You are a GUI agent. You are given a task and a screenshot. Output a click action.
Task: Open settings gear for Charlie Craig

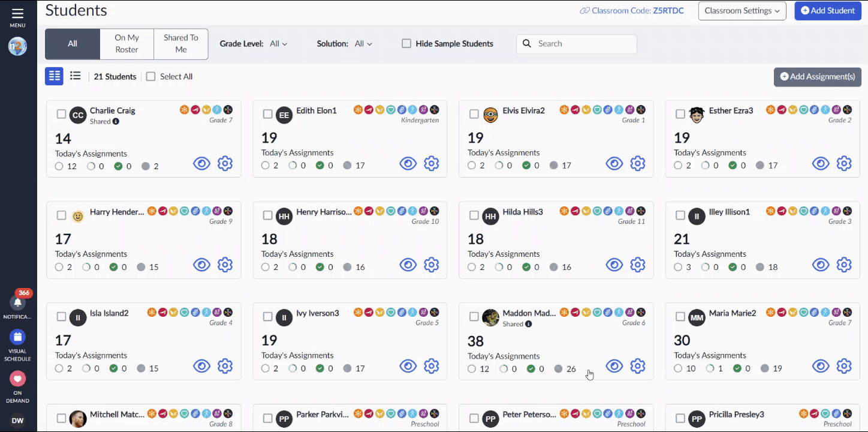click(x=225, y=163)
